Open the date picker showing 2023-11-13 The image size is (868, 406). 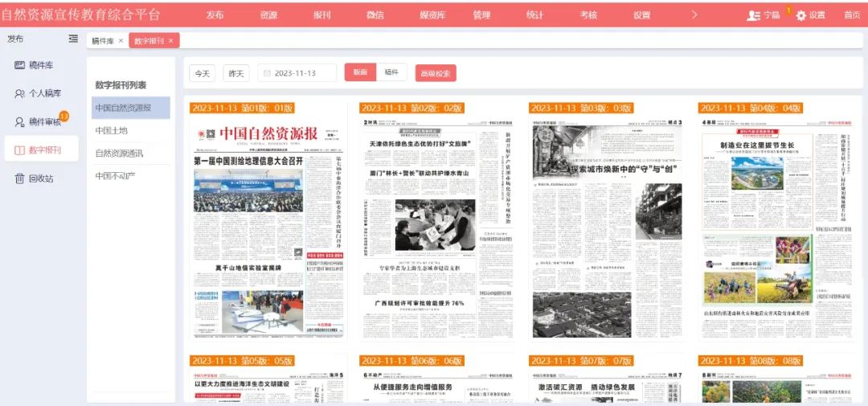[297, 73]
